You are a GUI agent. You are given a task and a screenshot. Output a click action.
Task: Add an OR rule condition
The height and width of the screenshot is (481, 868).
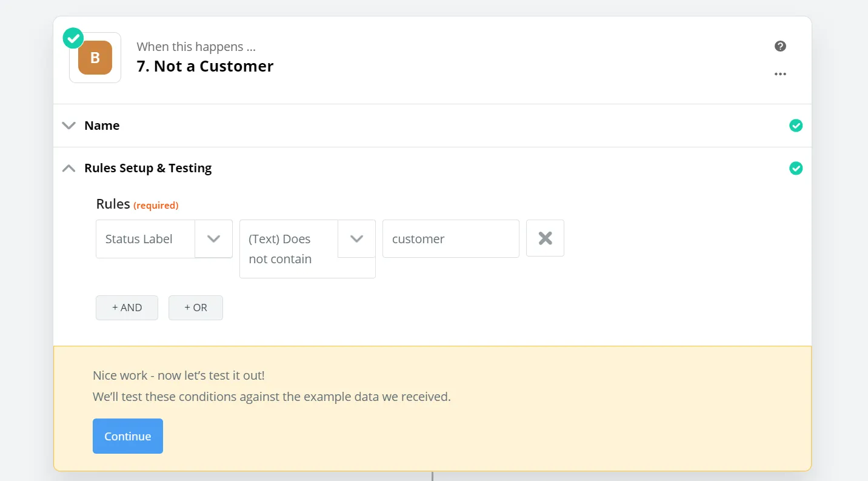pos(195,308)
